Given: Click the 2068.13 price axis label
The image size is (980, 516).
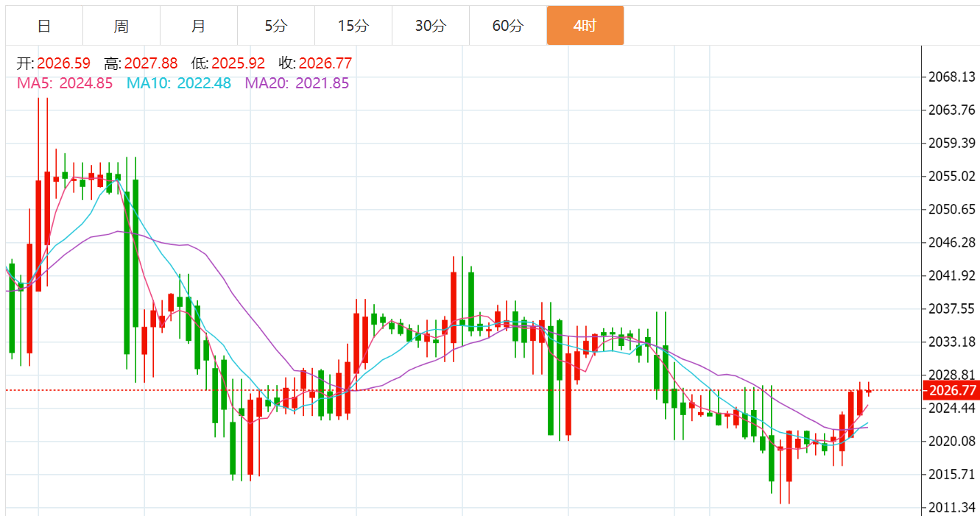Looking at the screenshot, I should click(x=951, y=77).
